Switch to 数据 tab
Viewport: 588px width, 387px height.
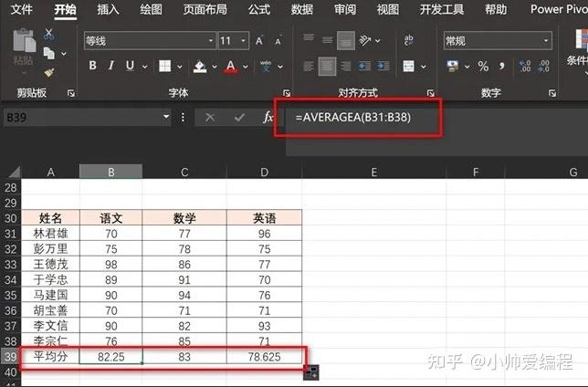click(x=302, y=9)
